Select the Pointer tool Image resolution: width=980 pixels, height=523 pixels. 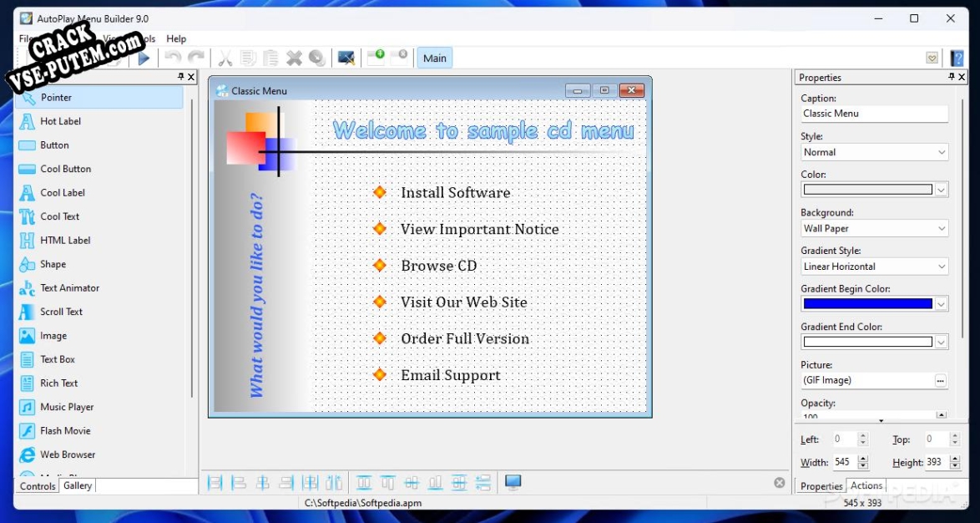[x=99, y=98]
